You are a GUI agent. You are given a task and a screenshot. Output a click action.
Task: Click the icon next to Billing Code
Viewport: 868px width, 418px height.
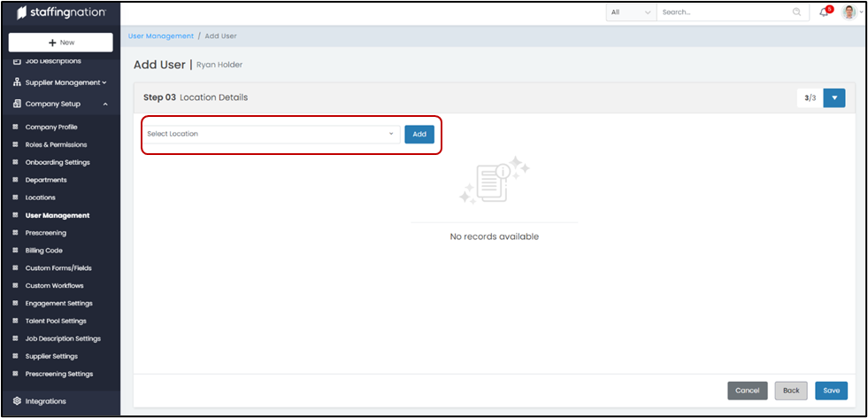click(x=16, y=251)
